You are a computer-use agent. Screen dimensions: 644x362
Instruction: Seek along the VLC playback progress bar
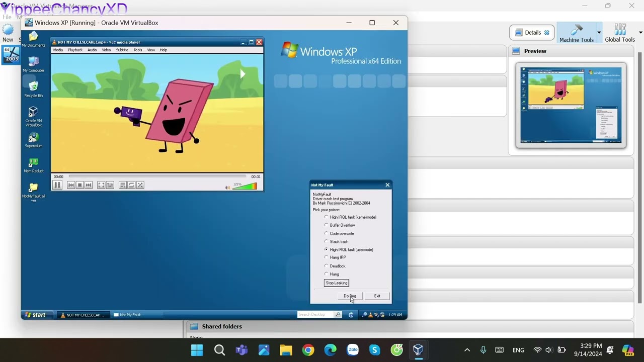coord(157,177)
